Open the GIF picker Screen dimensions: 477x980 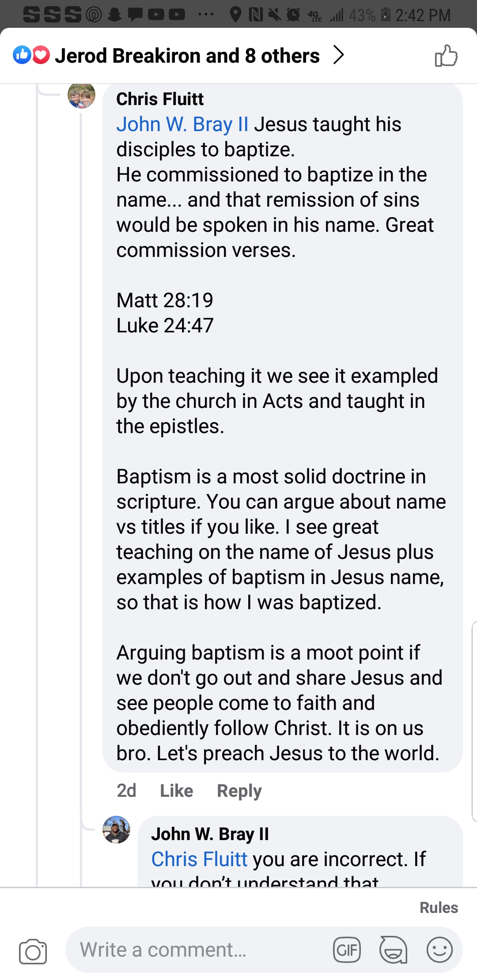point(347,950)
